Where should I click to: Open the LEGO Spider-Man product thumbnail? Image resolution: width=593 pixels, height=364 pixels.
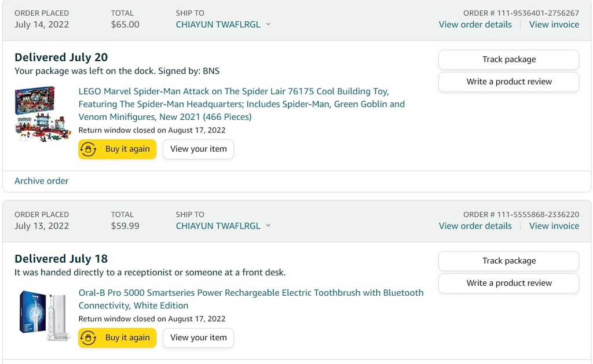pyautogui.click(x=43, y=114)
